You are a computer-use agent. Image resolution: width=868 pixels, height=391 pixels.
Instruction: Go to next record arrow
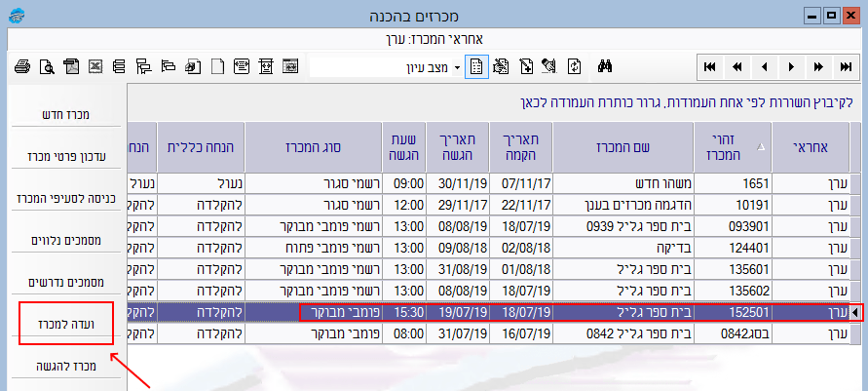point(791,66)
